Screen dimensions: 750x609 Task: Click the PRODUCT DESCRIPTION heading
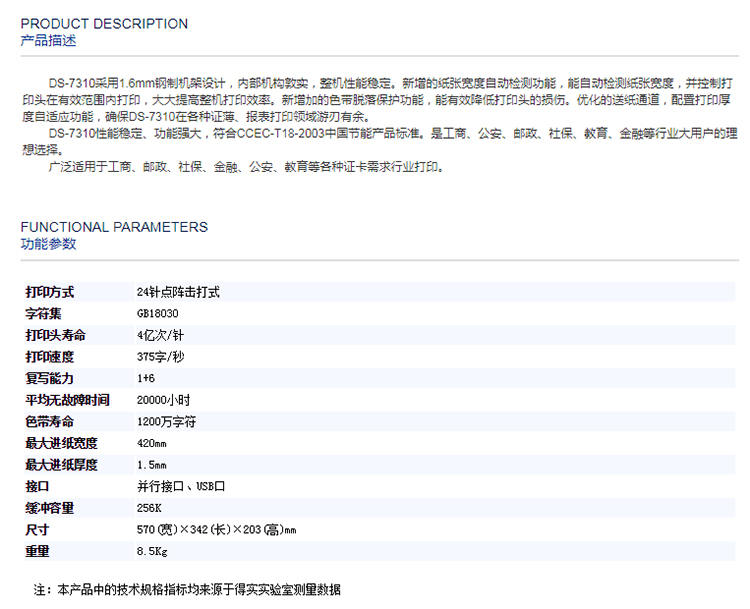click(104, 23)
